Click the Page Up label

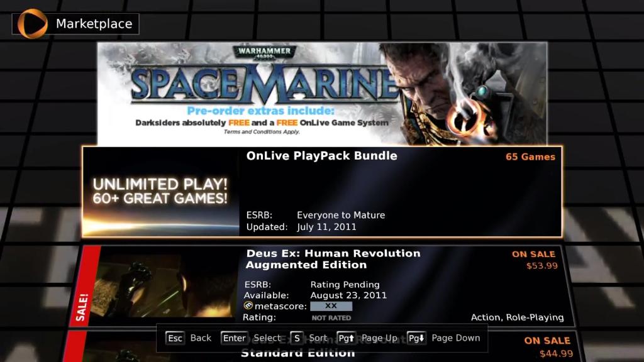[x=379, y=338]
